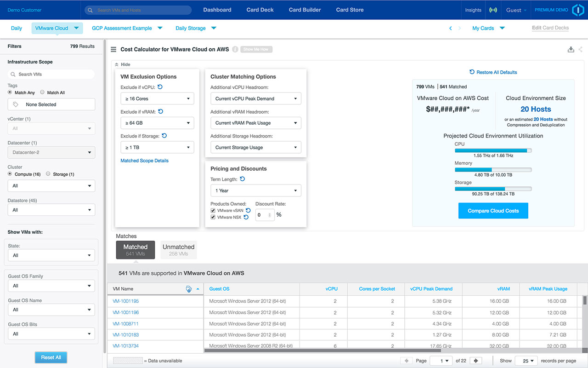The image size is (588, 368).
Task: Reset the Term Length option
Action: [x=243, y=179]
